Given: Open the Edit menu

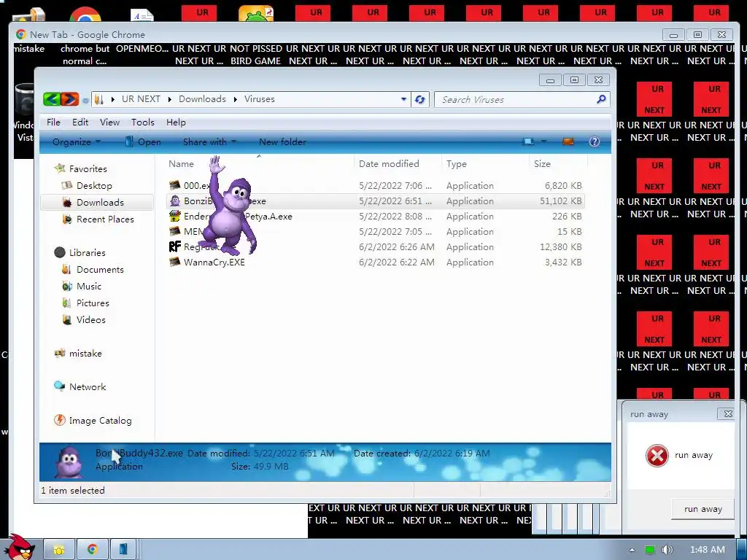Looking at the screenshot, I should click(x=80, y=122).
